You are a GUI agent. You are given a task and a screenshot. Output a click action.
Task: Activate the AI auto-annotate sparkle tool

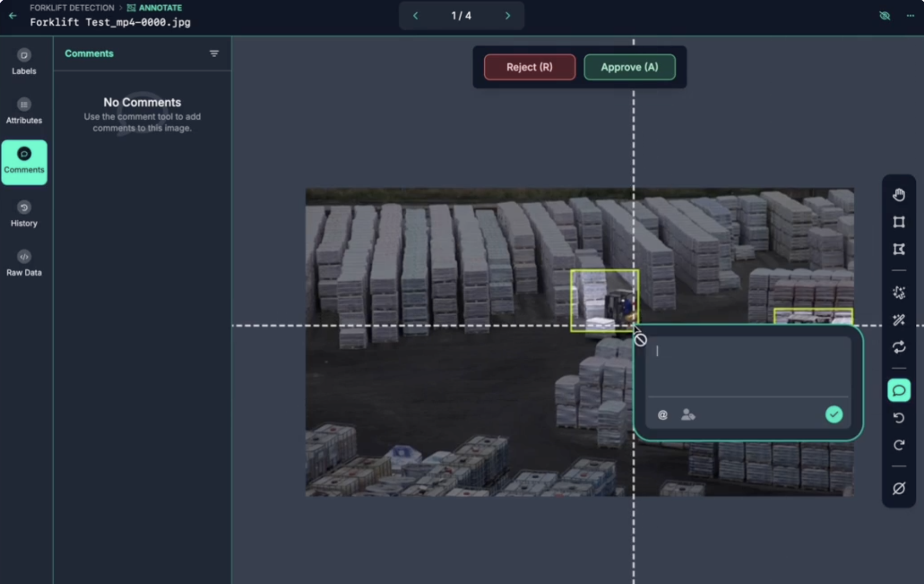(899, 293)
